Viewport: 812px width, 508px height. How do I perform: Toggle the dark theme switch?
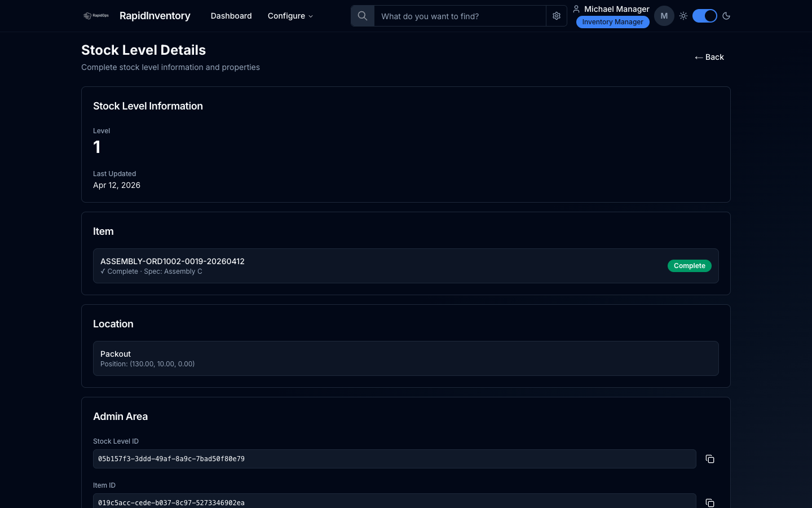pos(705,16)
